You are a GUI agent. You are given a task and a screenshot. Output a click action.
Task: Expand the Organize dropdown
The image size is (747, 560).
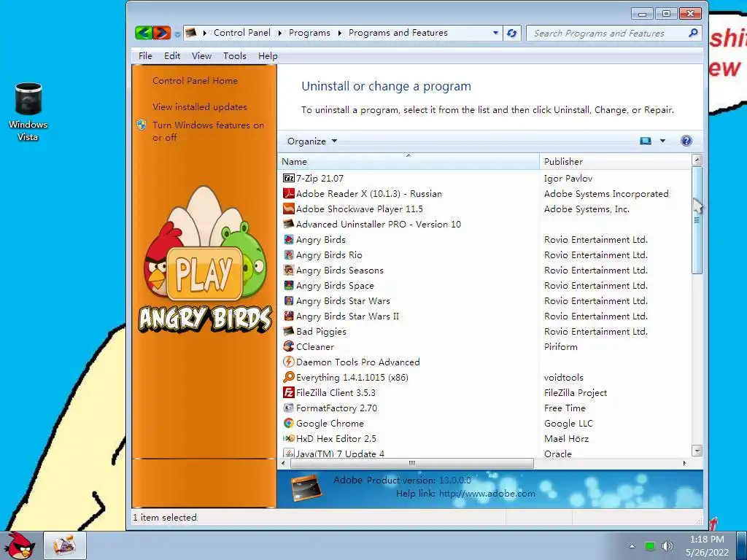[312, 141]
